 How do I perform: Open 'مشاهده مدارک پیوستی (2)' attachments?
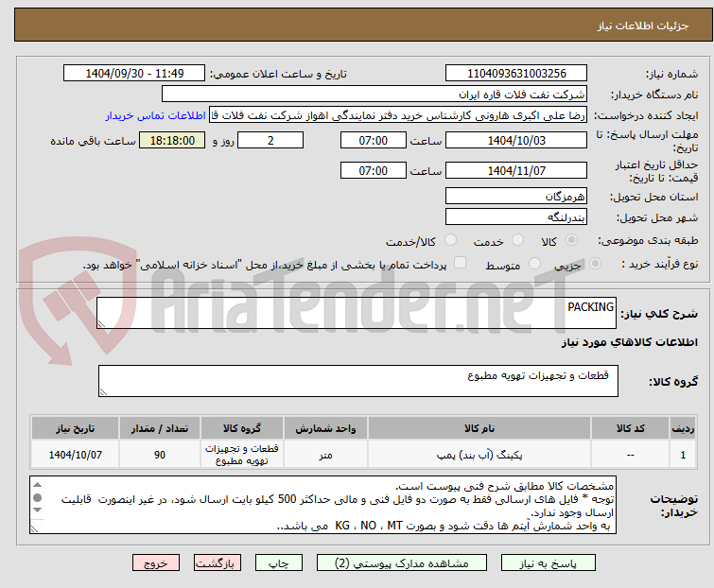click(402, 562)
